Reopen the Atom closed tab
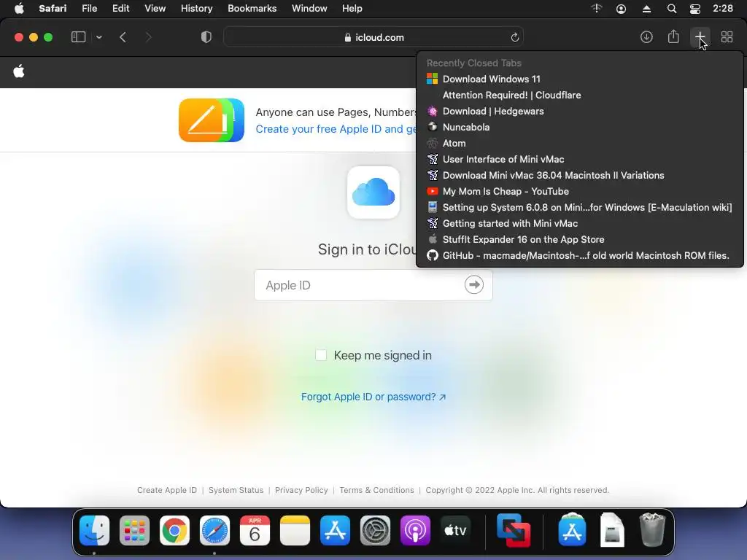747x560 pixels. [579, 144]
